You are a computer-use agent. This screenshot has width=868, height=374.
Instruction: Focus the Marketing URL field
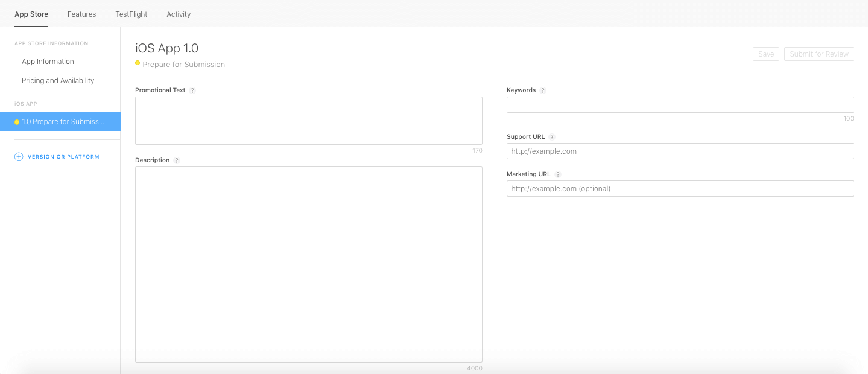click(680, 188)
